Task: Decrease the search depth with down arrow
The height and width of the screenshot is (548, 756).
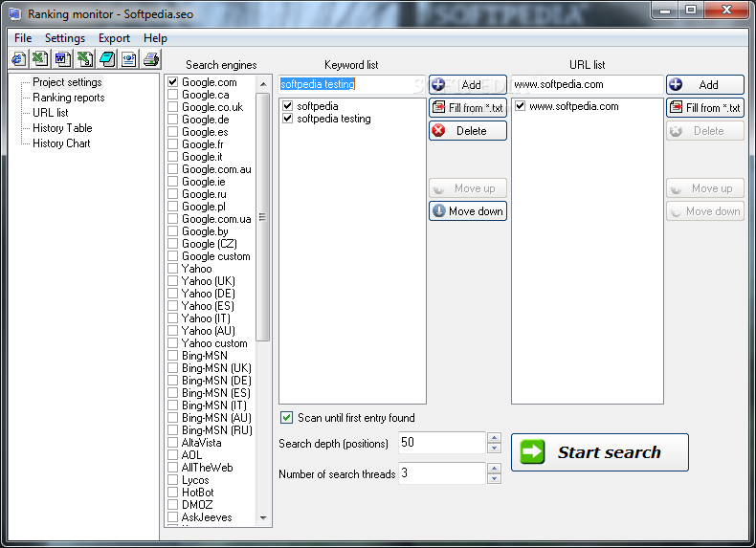Action: [494, 449]
